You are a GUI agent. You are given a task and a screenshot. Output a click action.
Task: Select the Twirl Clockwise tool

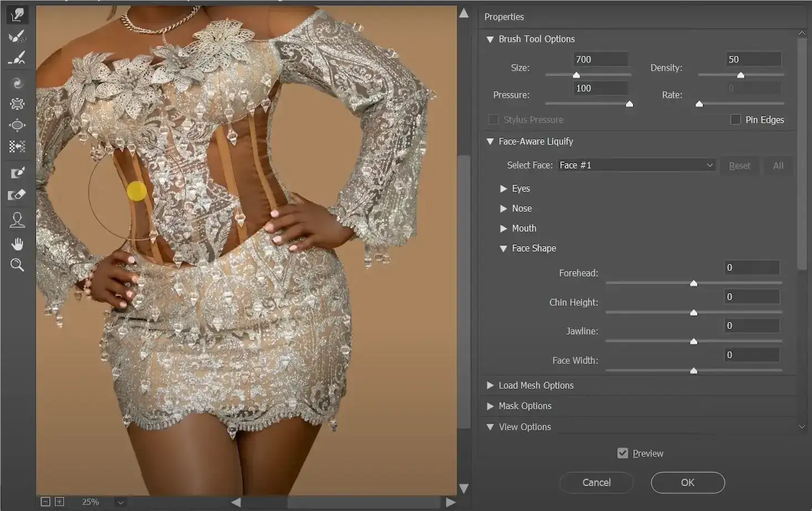pyautogui.click(x=17, y=83)
